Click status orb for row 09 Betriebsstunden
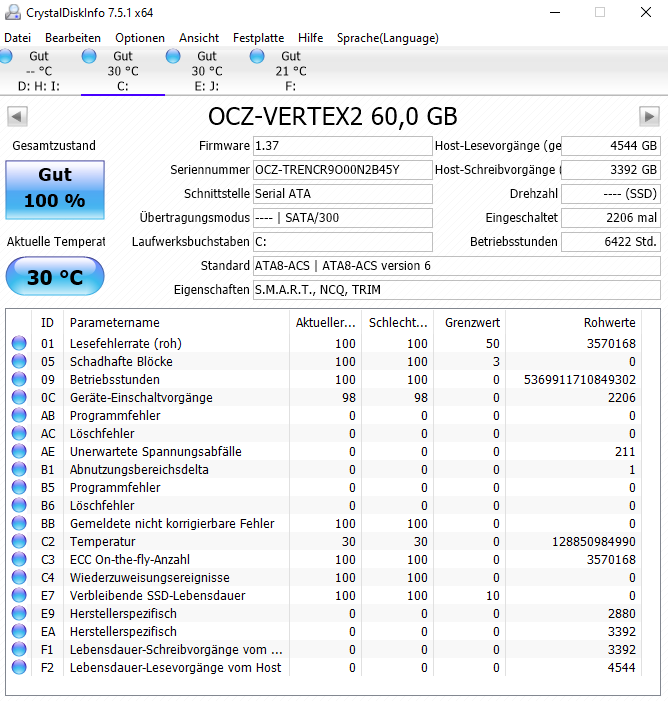 point(19,379)
